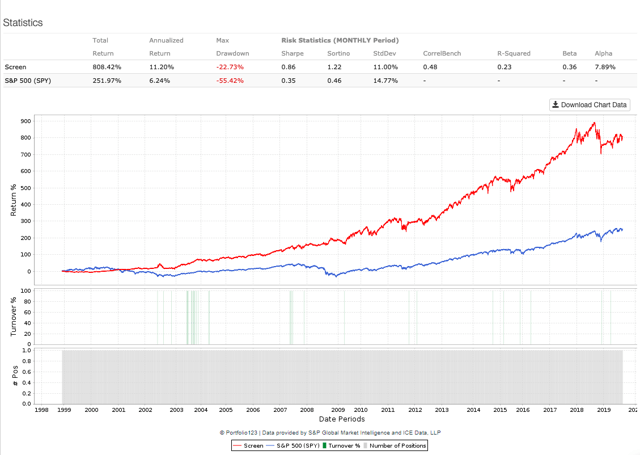This screenshot has width=640, height=455.
Task: Click the 1999 tick on date axis
Action: click(64, 410)
